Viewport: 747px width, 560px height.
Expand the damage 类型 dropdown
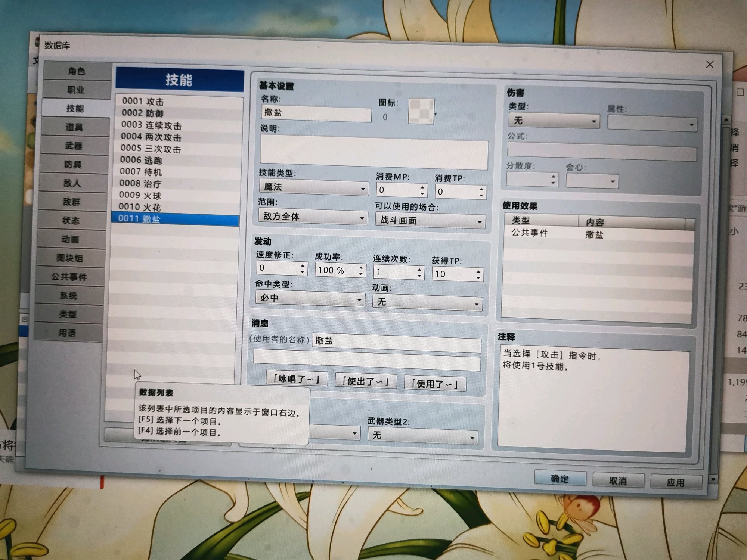coord(554,121)
